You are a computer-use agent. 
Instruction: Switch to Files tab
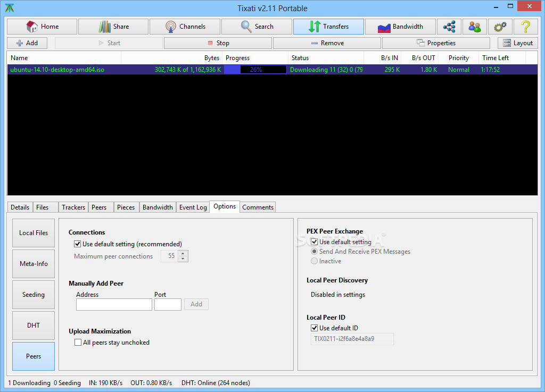[46, 207]
